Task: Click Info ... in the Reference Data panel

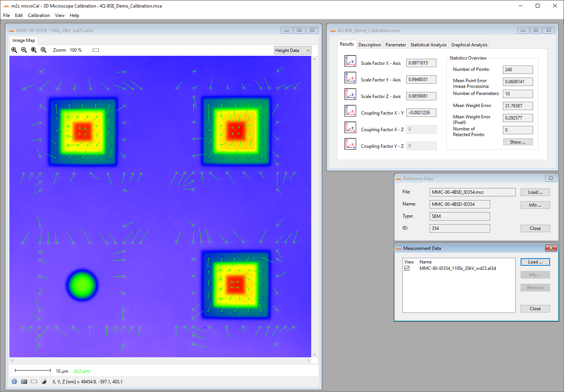Action: [x=535, y=205]
